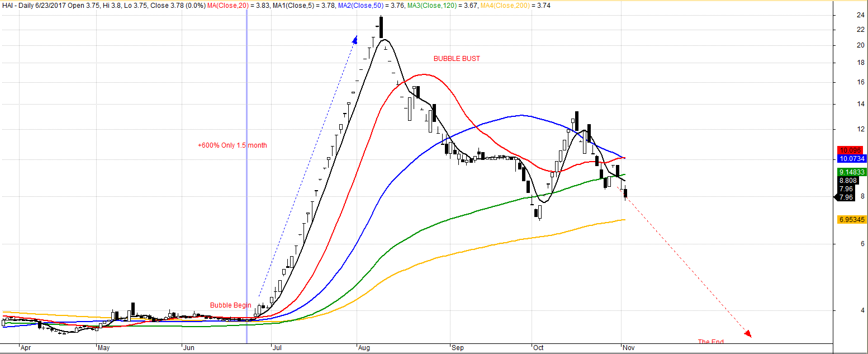Click the blue dashed arrow's arrowhead
The height and width of the screenshot is (354, 868).
click(354, 39)
